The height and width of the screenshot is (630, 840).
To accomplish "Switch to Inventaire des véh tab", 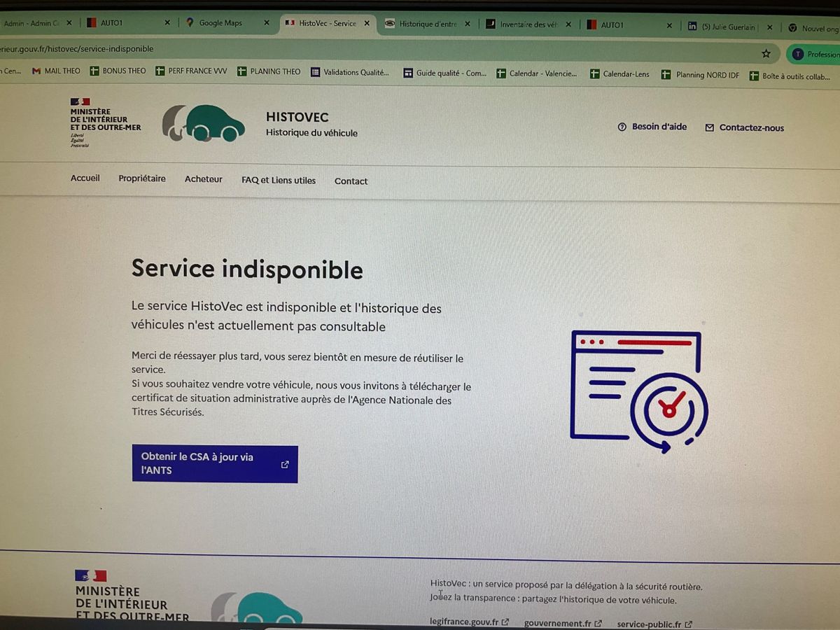I will pyautogui.click(x=528, y=24).
